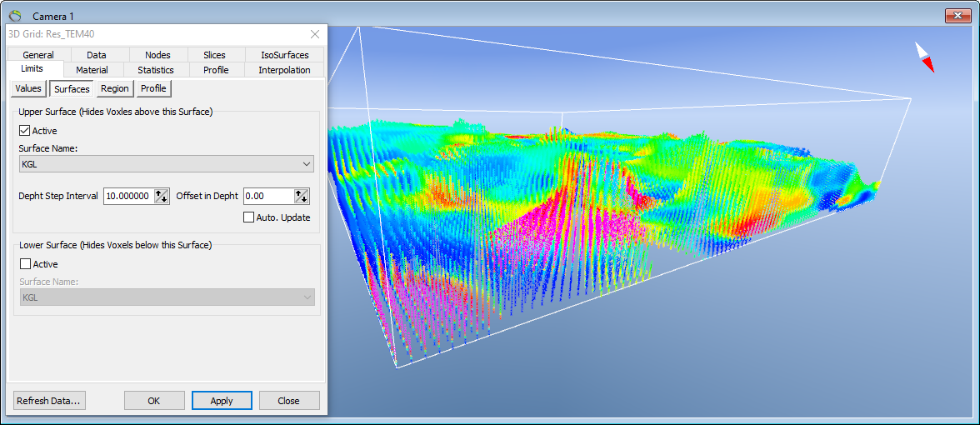Enable the Auto. Update checkbox
This screenshot has width=980, height=425.
248,217
